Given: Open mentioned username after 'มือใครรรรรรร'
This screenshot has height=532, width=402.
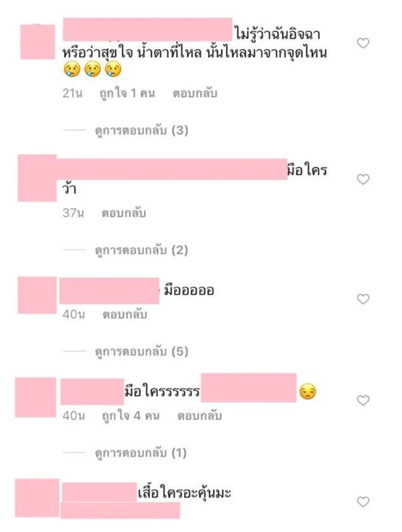Looking at the screenshot, I should click(249, 388).
